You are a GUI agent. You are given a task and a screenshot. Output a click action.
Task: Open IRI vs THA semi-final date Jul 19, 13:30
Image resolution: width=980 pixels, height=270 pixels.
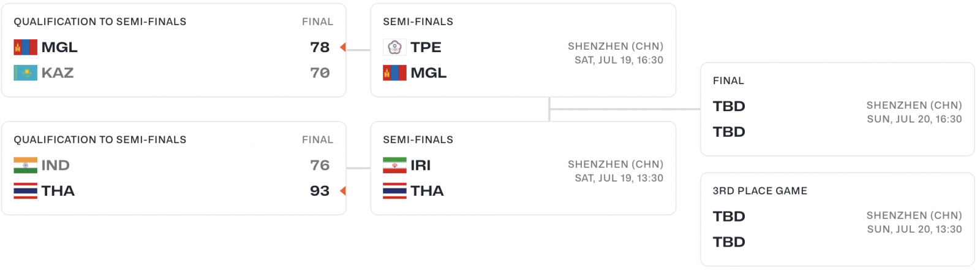(619, 178)
